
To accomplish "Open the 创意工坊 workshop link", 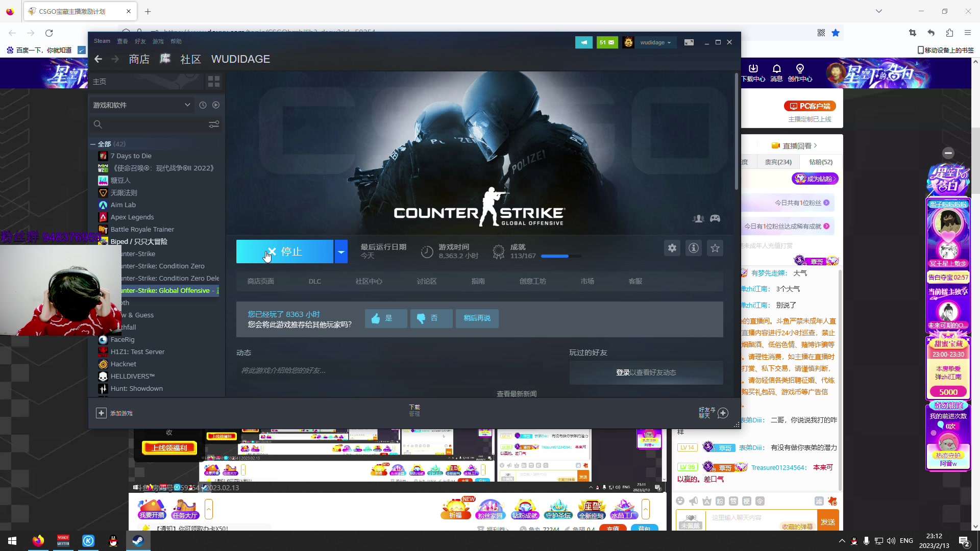I will point(533,282).
